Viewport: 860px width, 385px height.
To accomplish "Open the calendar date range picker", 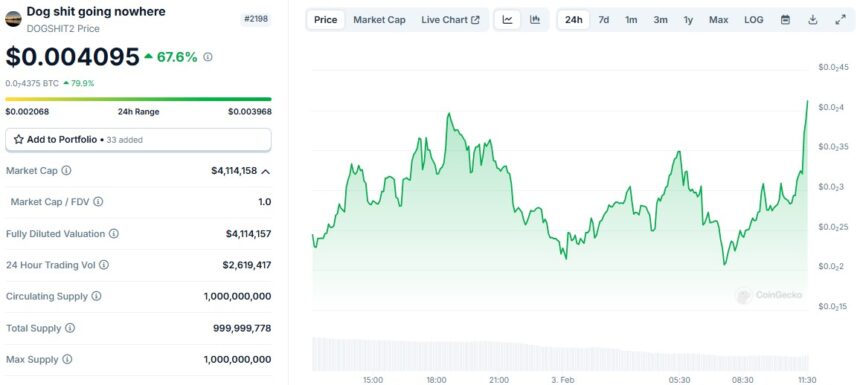I will coord(785,20).
